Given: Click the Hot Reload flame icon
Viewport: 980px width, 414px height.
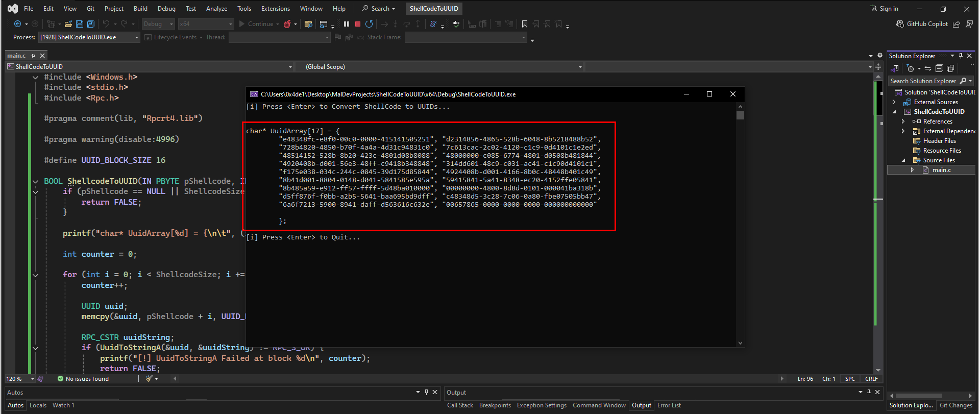Looking at the screenshot, I should tap(287, 24).
